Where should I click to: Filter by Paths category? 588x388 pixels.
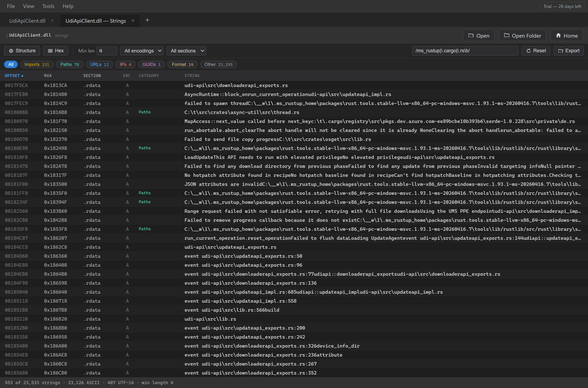click(70, 64)
